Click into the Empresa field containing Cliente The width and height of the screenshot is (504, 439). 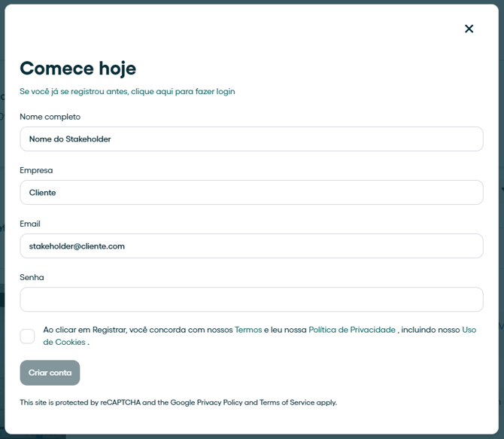tap(251, 193)
